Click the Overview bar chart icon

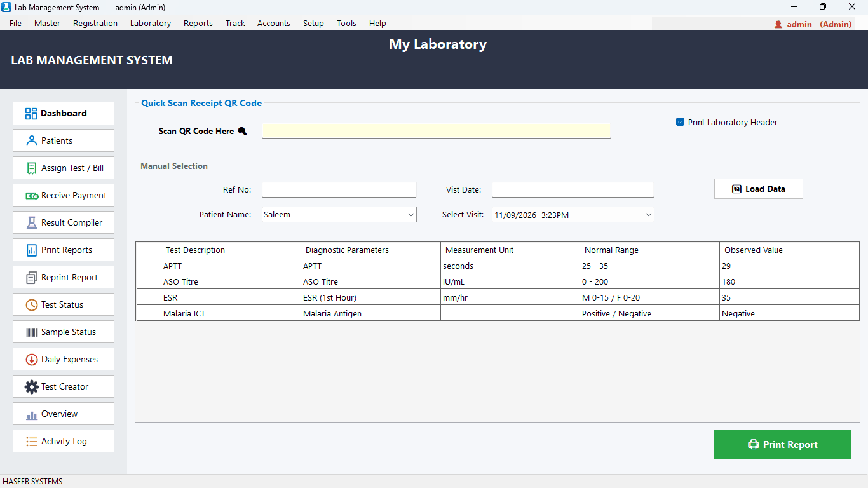coord(32,415)
